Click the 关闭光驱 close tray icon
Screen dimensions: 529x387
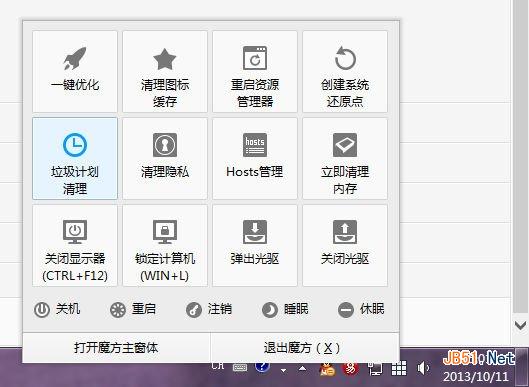345,232
